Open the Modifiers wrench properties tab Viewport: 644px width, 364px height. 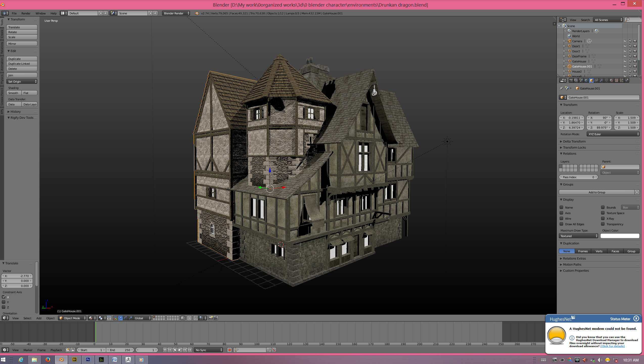point(601,80)
